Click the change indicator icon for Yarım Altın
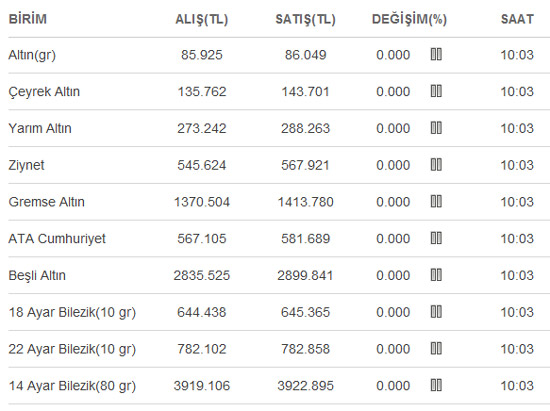Screen dimensions: 550x411 [436, 128]
